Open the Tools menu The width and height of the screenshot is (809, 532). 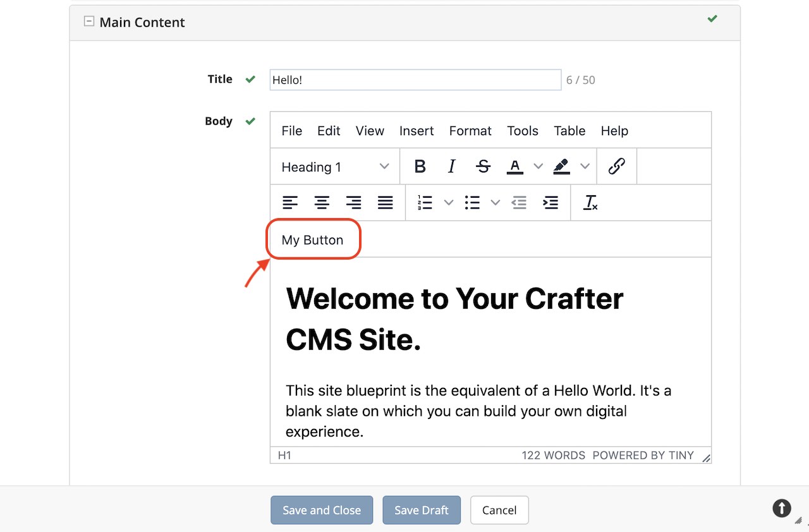(x=523, y=131)
